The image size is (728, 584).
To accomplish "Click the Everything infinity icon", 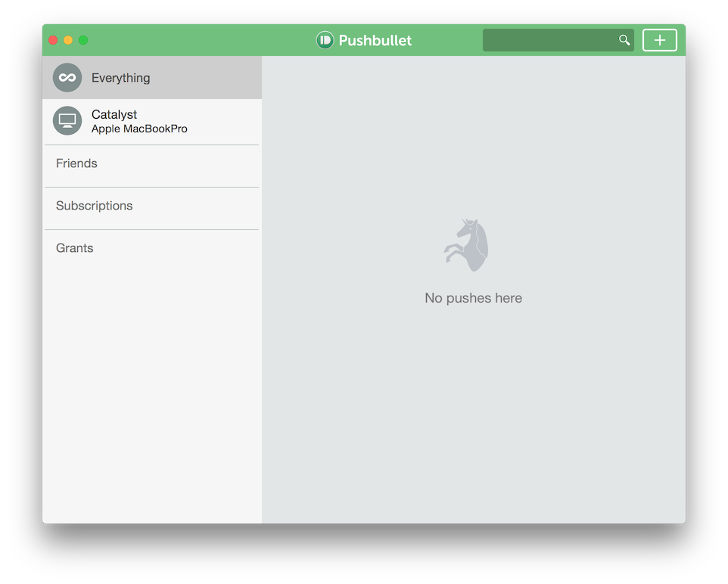I will pyautogui.click(x=67, y=77).
